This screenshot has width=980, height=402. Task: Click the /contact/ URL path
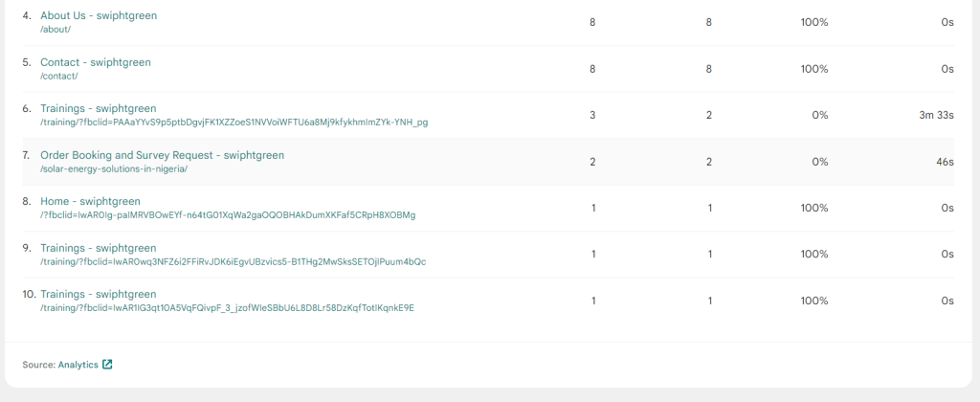coord(58,76)
